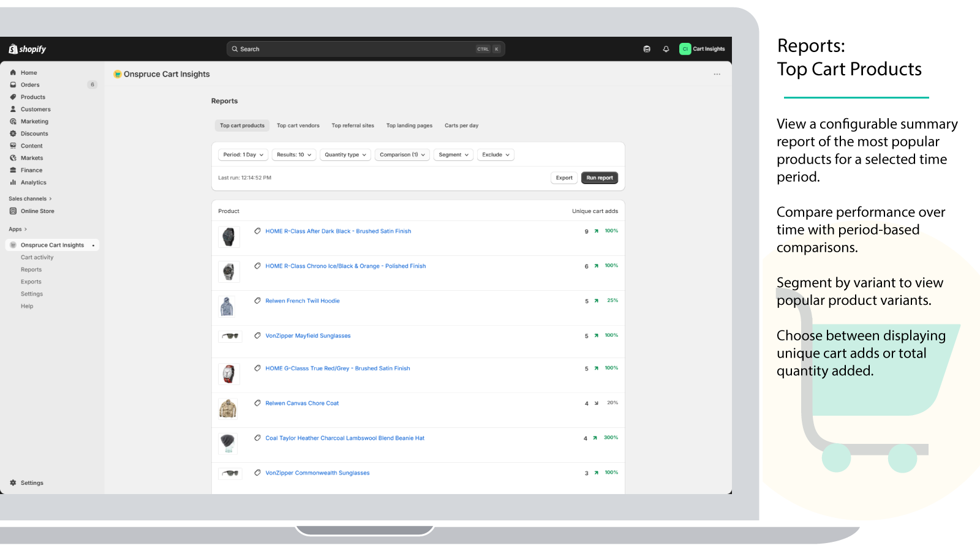This screenshot has height=551, width=980.
Task: Open the Comparison (1) dropdown
Action: [402, 155]
